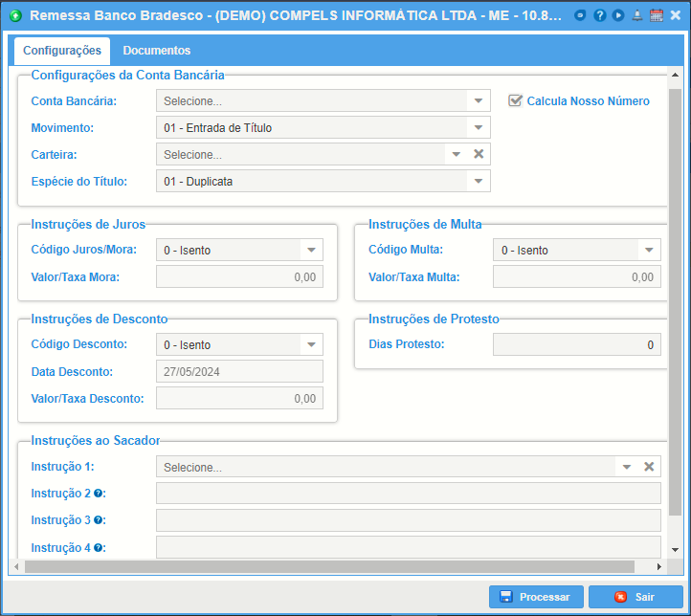Image resolution: width=691 pixels, height=616 pixels.
Task: Click the Instrução 4 text field
Action: (409, 547)
